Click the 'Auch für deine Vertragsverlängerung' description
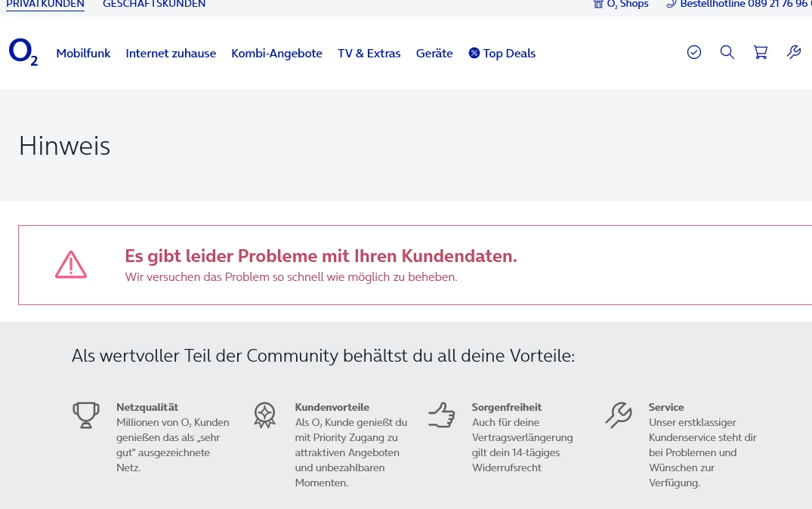The image size is (812, 509). point(523,445)
